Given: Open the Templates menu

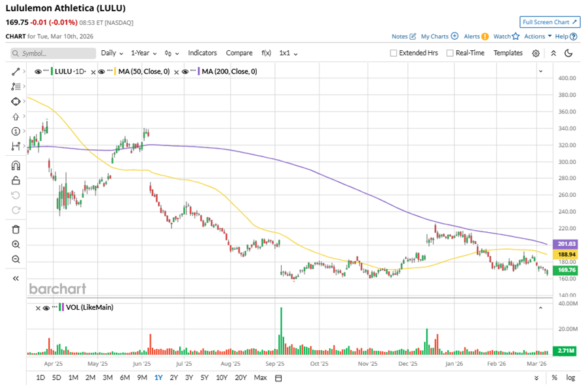Looking at the screenshot, I should click(x=508, y=53).
